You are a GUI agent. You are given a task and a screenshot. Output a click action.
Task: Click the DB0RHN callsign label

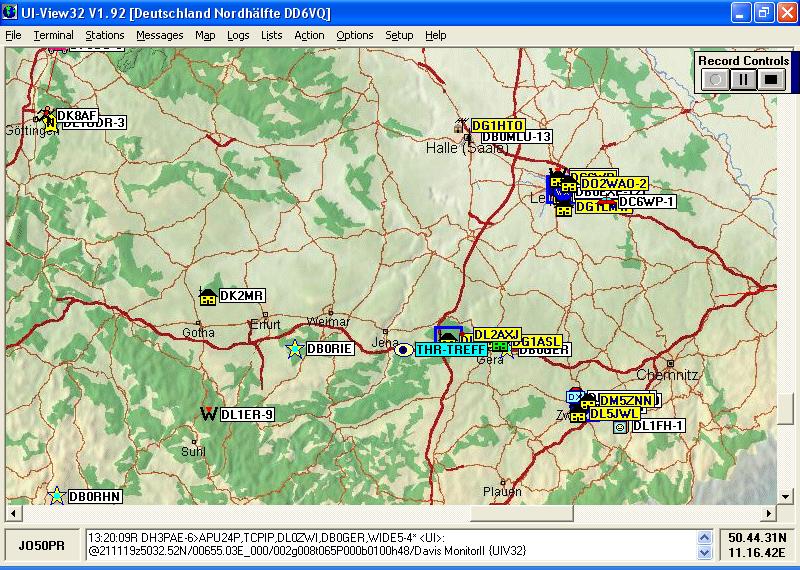point(95,497)
